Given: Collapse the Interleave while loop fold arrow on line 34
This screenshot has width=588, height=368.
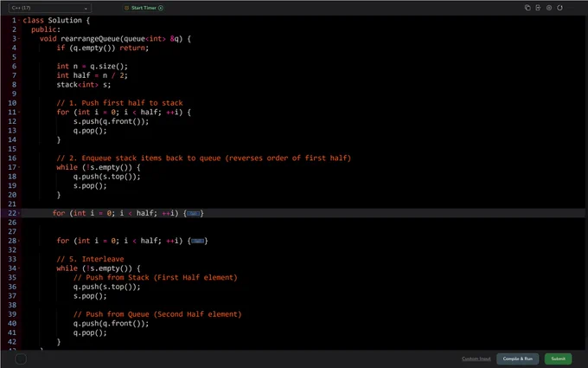Looking at the screenshot, I should (19, 268).
